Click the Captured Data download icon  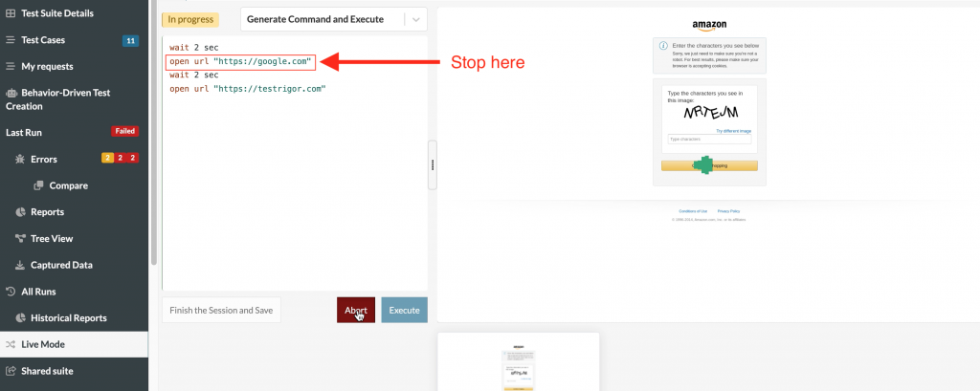[x=20, y=265]
